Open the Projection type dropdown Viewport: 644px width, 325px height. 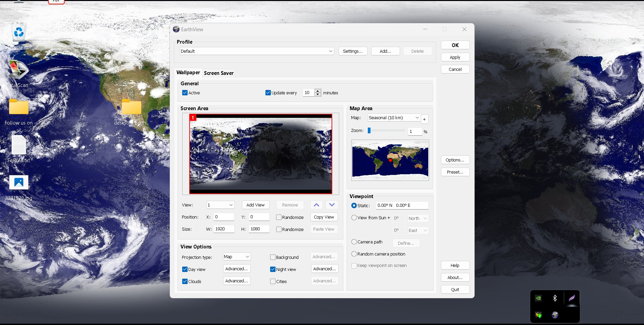237,257
